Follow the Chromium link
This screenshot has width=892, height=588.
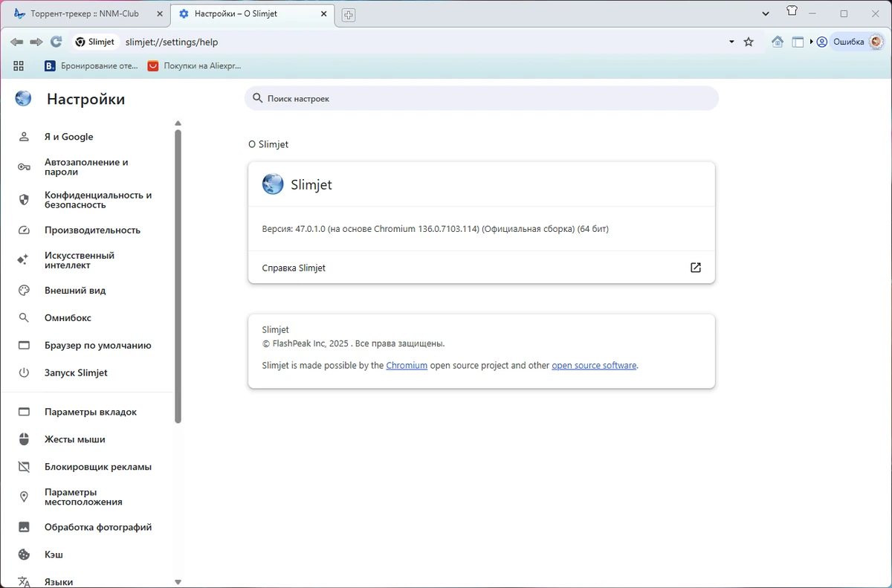[407, 365]
